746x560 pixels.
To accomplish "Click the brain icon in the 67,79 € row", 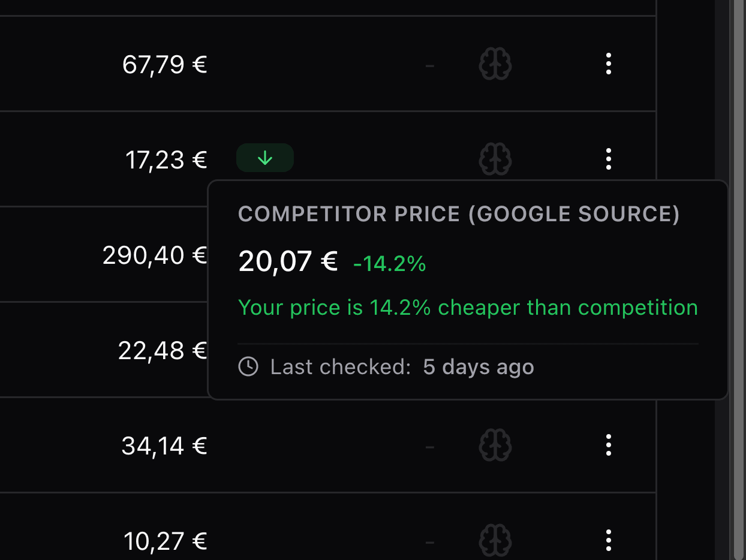I will coord(495,64).
